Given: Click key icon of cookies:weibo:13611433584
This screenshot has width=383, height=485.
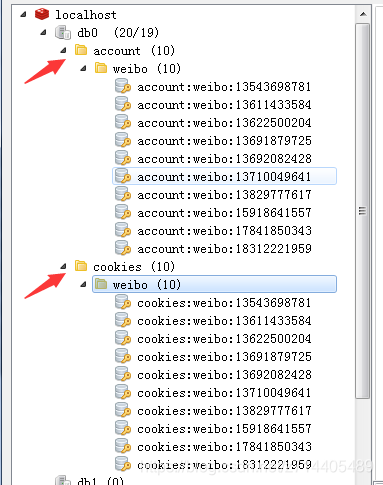Looking at the screenshot, I should pos(123,320).
